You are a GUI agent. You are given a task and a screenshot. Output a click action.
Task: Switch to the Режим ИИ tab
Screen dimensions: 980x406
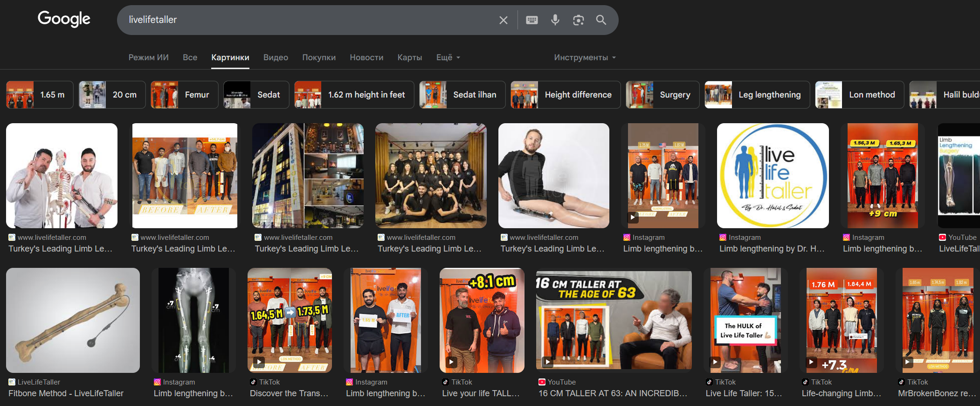149,57
